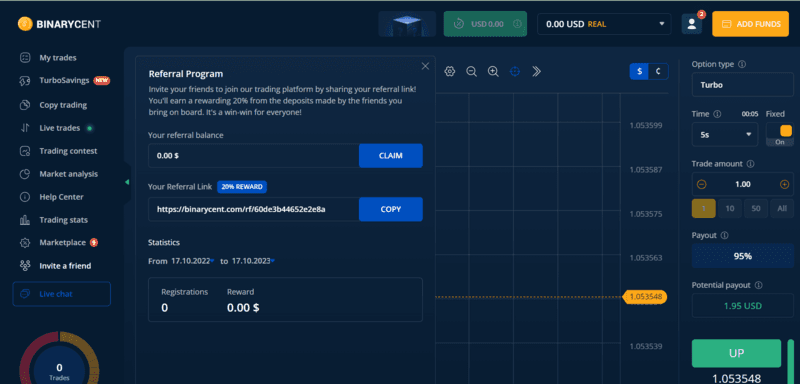Open the 5s time dropdown
The height and width of the screenshot is (384, 800).
tap(725, 135)
